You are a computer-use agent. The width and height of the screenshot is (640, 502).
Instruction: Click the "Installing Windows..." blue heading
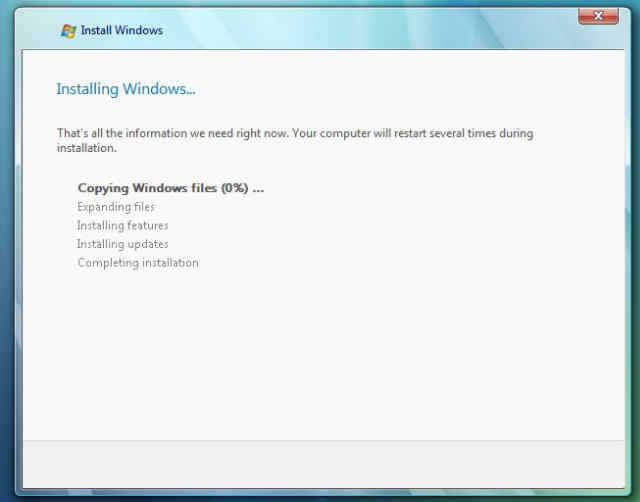pyautogui.click(x=125, y=89)
